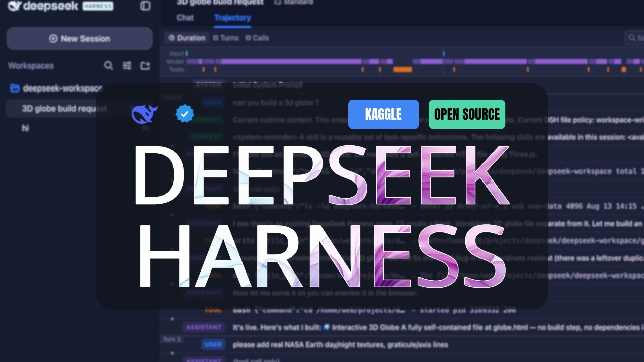Screen dimensions: 644x362
Task: Focus the trajectory search field
Action: coord(634,38)
